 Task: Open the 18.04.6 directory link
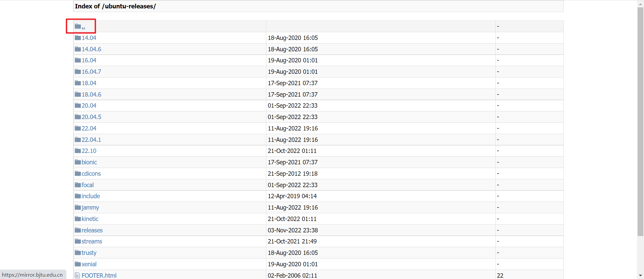click(91, 95)
